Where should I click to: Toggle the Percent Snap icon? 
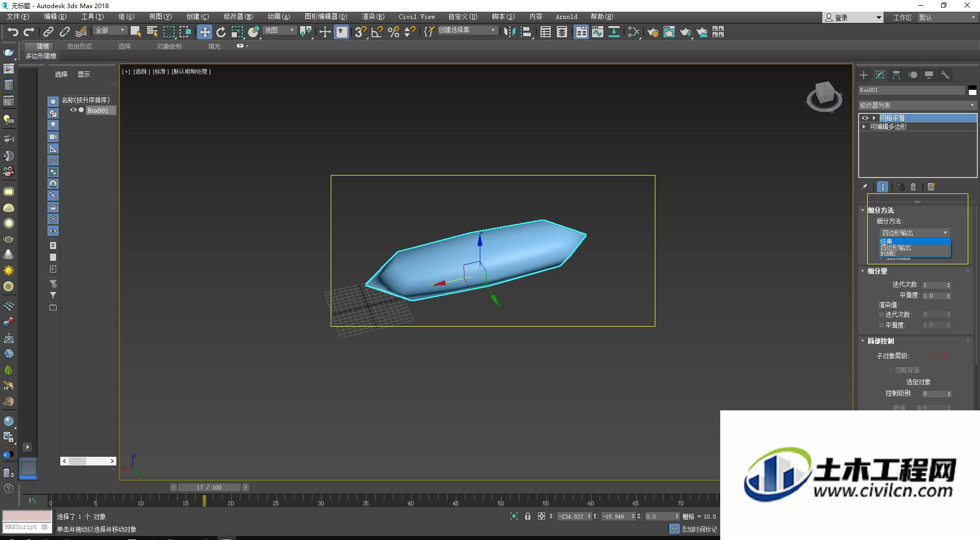(x=394, y=32)
